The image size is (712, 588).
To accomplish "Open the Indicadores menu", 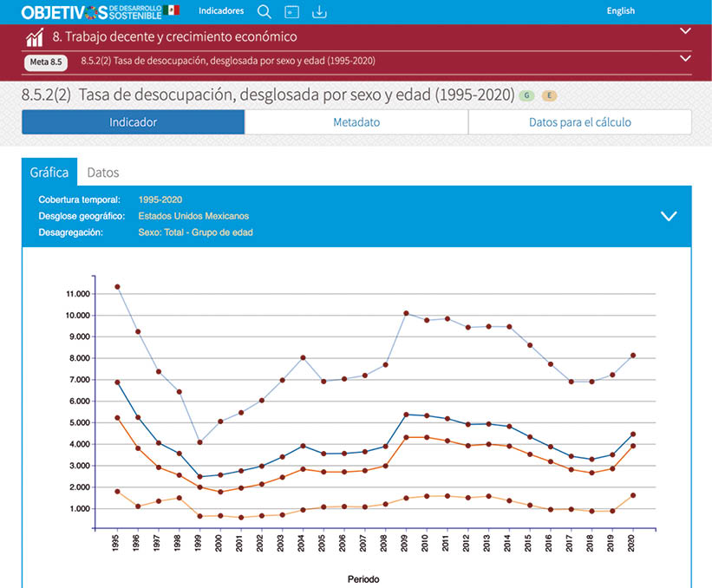I will point(221,11).
